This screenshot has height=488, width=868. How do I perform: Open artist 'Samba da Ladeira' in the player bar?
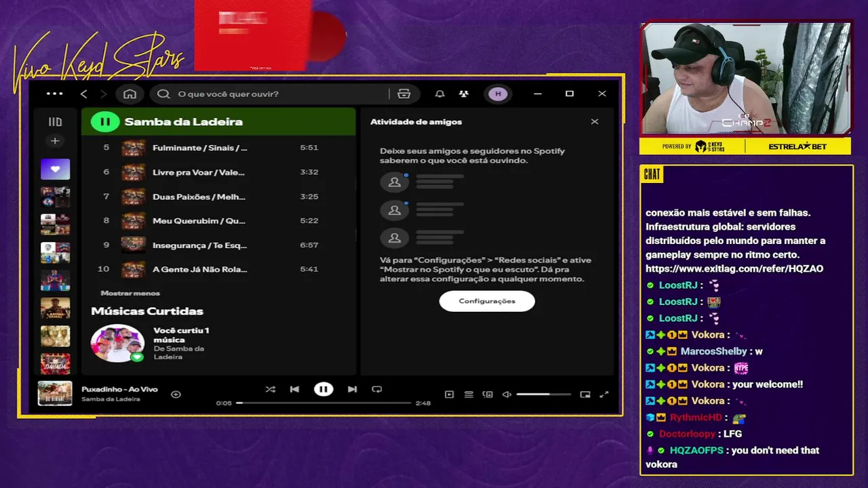click(x=111, y=399)
